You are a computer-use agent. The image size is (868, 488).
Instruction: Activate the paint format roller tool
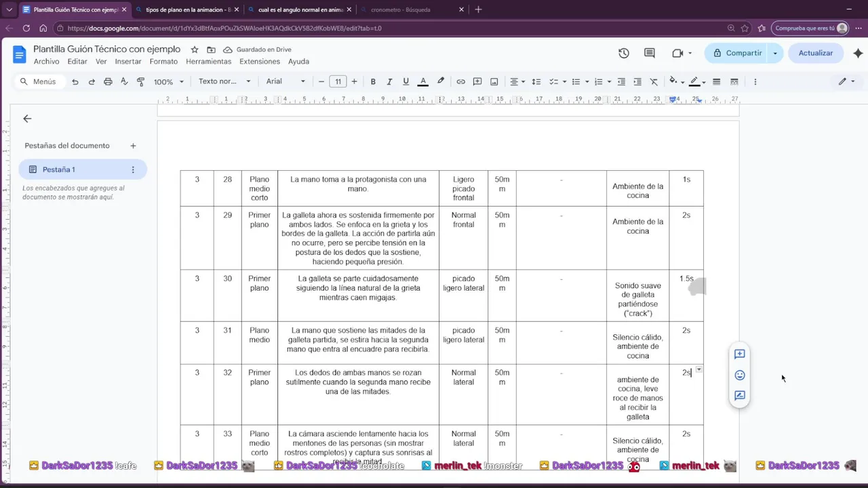pyautogui.click(x=140, y=81)
